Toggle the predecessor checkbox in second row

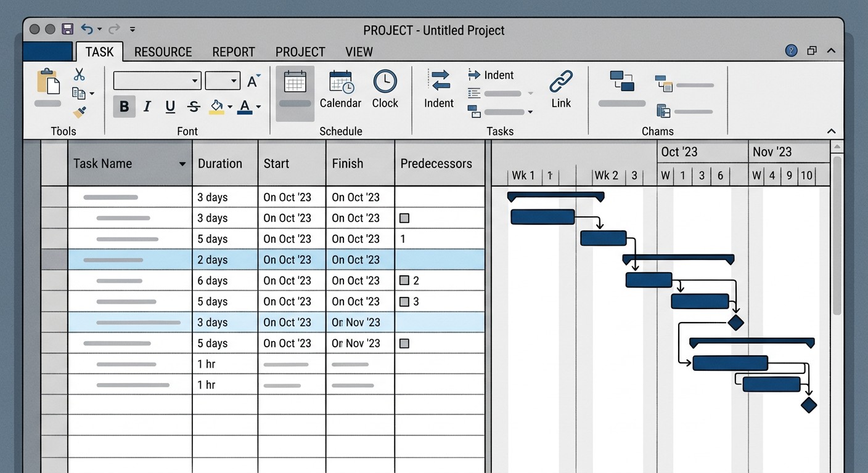[x=404, y=218]
